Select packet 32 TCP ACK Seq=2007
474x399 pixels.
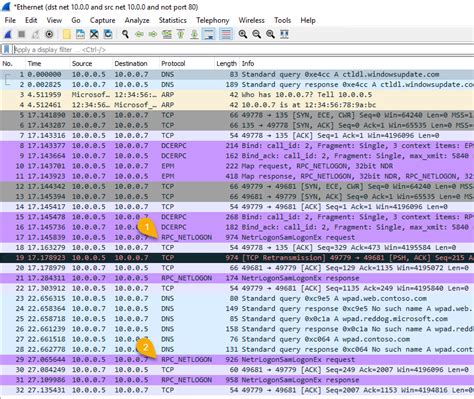pyautogui.click(x=237, y=390)
